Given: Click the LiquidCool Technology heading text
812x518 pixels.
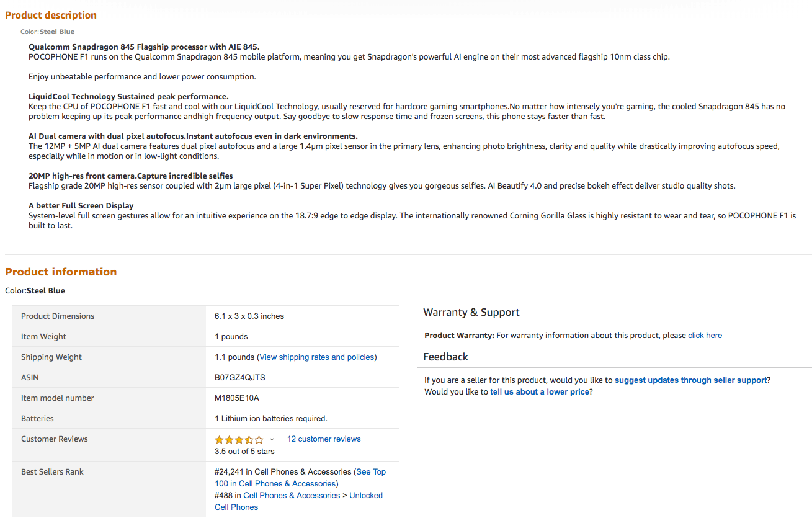Looking at the screenshot, I should (x=128, y=96).
